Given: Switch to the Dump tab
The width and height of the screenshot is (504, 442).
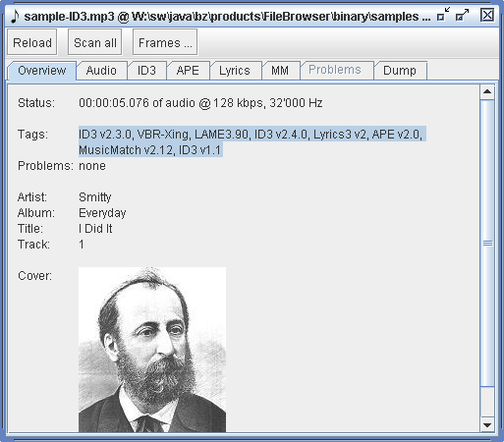Looking at the screenshot, I should click(400, 71).
